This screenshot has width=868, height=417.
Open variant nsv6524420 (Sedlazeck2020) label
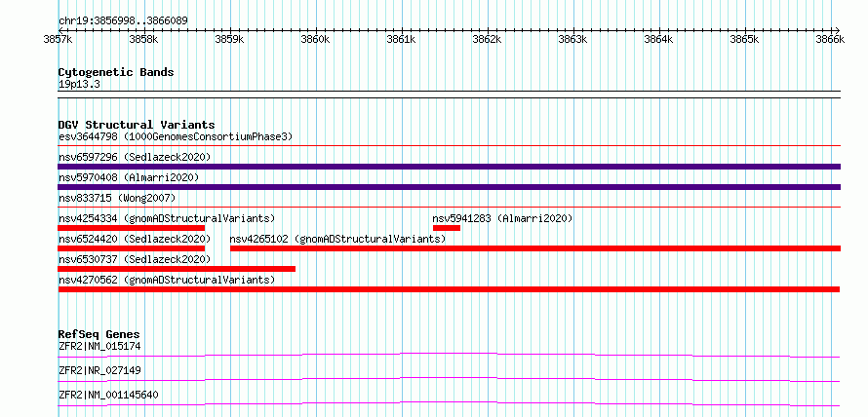click(x=135, y=239)
